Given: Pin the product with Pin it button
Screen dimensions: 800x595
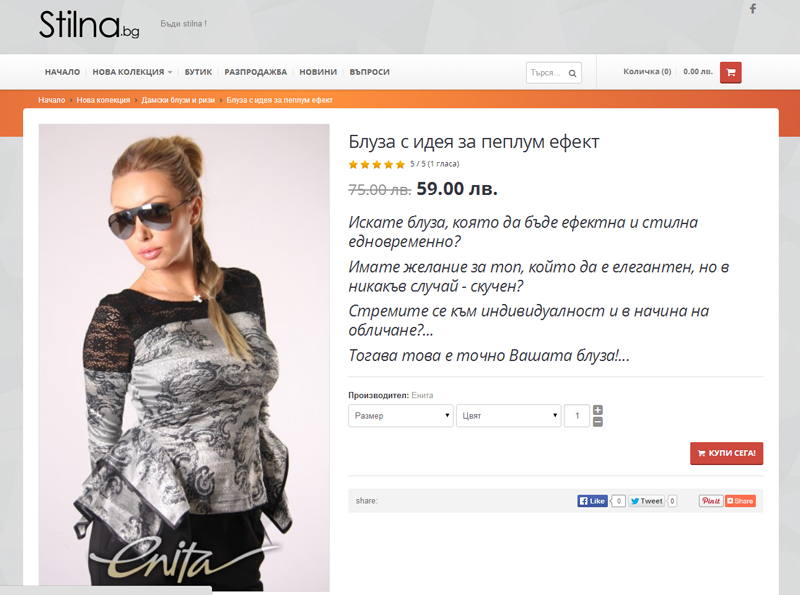Looking at the screenshot, I should 711,501.
